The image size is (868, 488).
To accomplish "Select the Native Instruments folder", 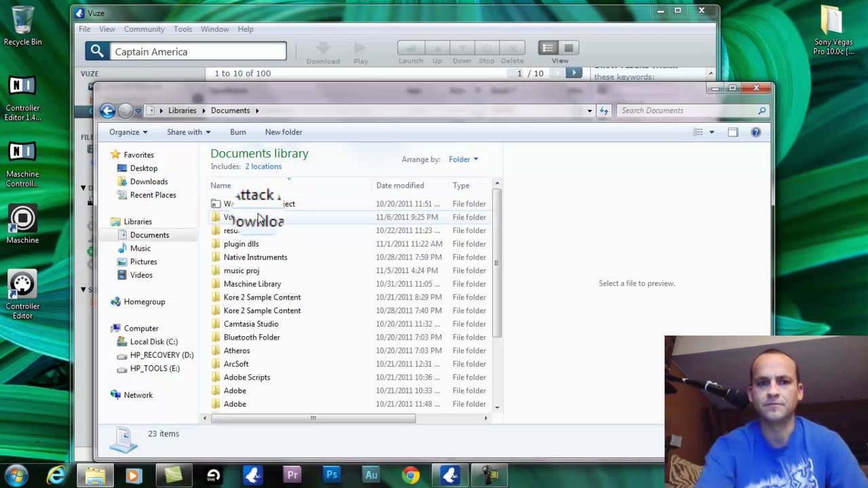I will coord(255,257).
